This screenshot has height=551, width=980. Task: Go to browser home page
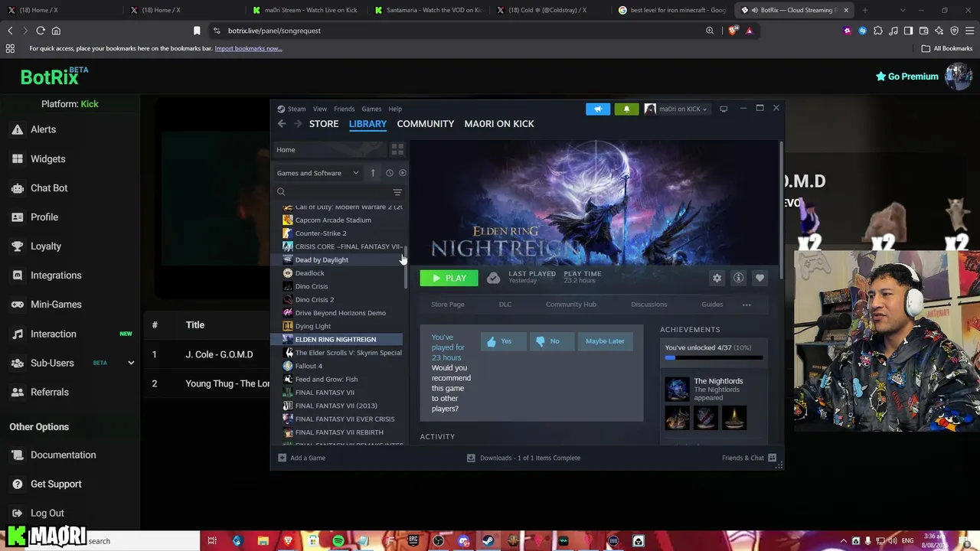56,31
